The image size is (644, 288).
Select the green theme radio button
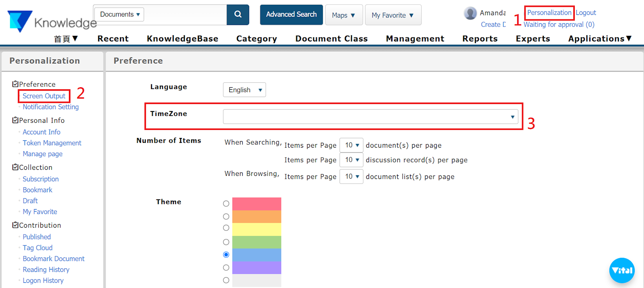pos(226,242)
